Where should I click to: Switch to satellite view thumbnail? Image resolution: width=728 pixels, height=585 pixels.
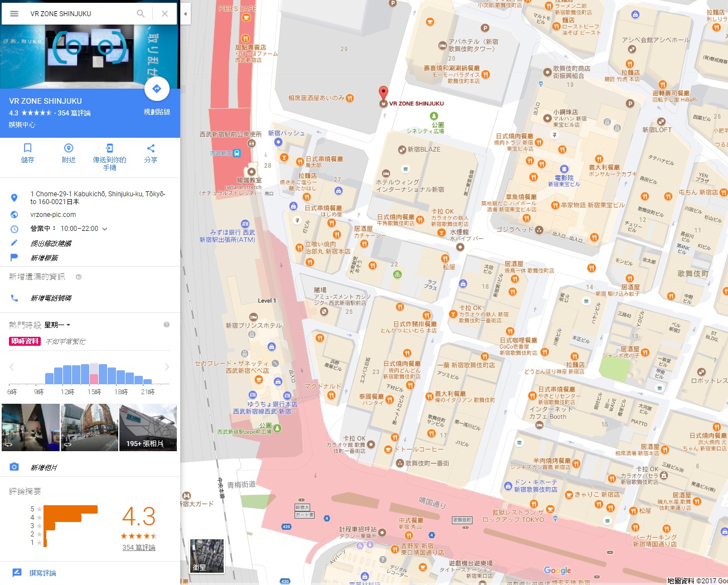(x=207, y=556)
